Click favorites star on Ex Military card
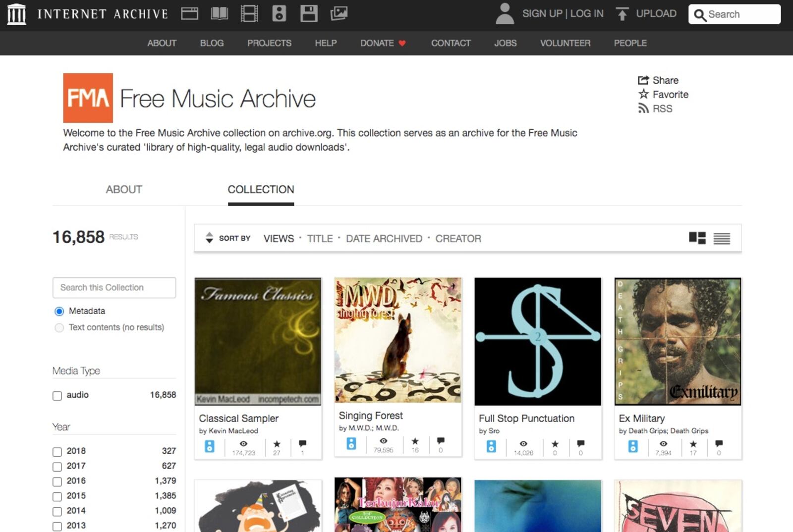 click(x=693, y=443)
